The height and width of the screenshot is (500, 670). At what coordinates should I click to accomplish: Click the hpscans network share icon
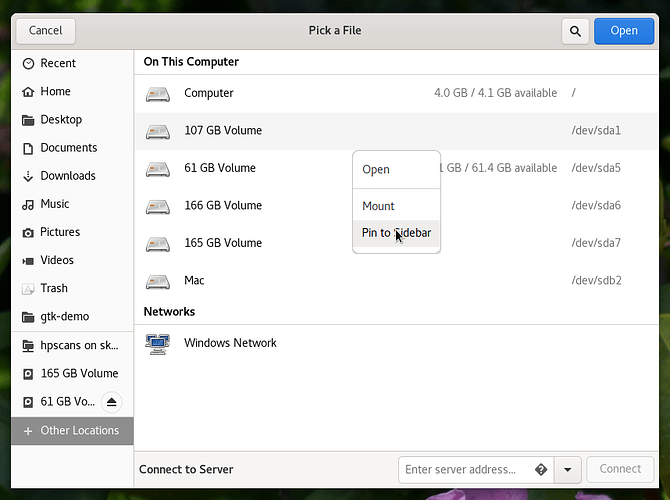(x=28, y=346)
